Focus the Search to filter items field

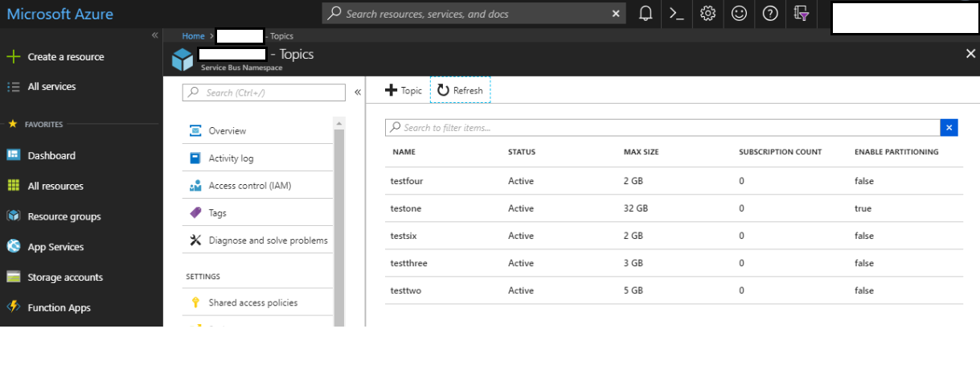[x=662, y=127]
